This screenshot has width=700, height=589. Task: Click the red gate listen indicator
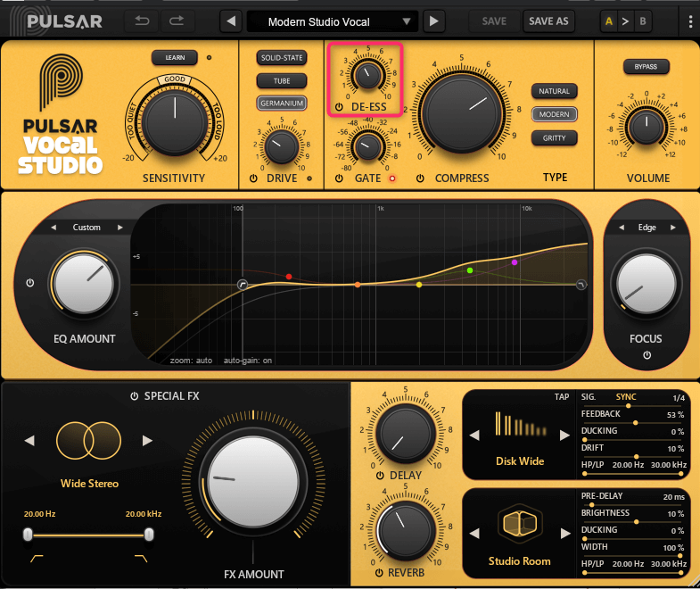point(392,178)
